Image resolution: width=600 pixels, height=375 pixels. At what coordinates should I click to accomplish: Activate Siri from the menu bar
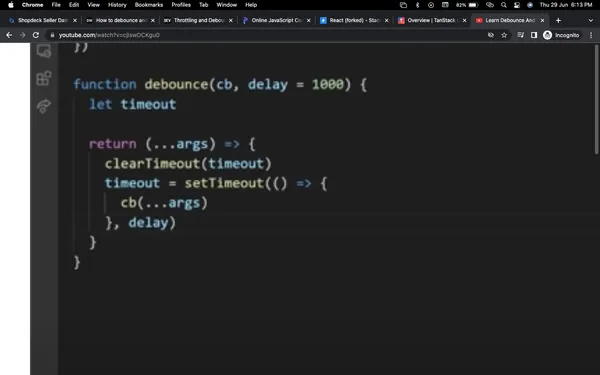530,5
